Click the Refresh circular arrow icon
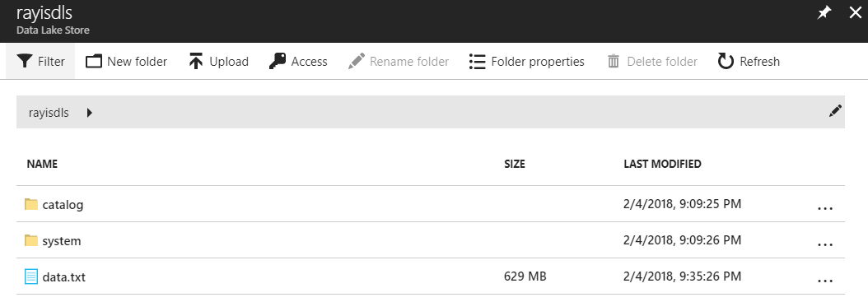The image size is (868, 302). 726,62
